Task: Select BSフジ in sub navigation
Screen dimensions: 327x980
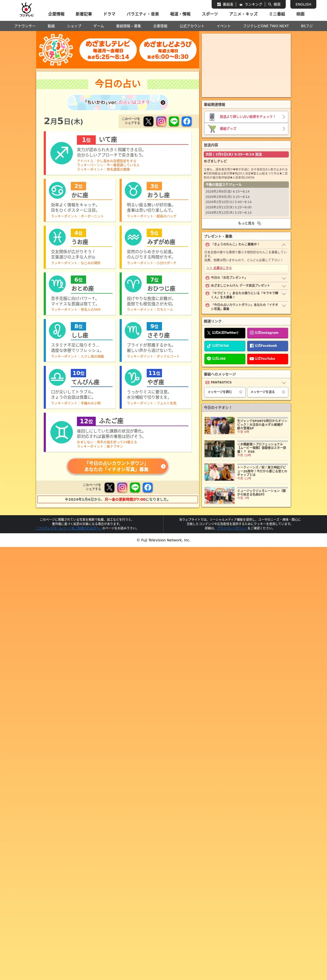Action: point(306,26)
